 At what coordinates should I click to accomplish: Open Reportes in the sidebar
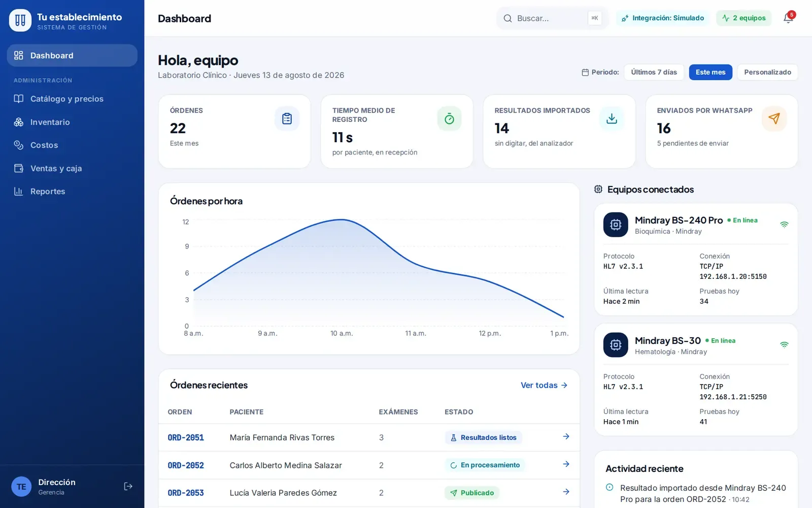pos(72,191)
